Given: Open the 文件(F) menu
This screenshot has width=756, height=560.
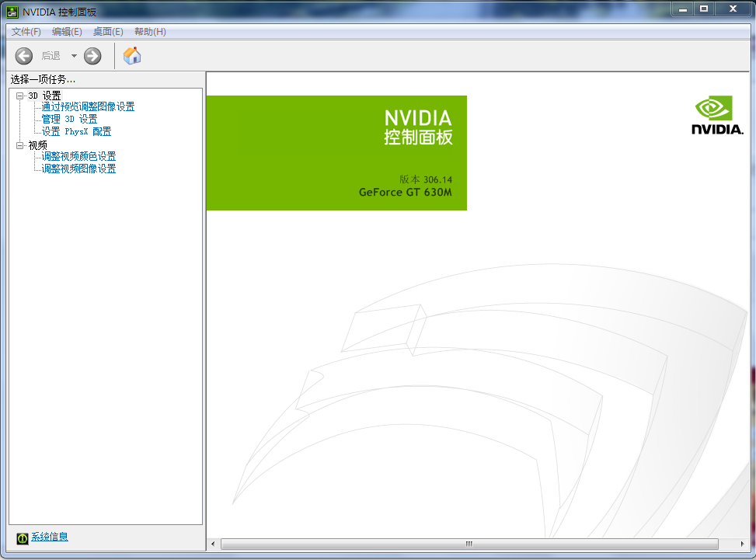Looking at the screenshot, I should tap(25, 31).
